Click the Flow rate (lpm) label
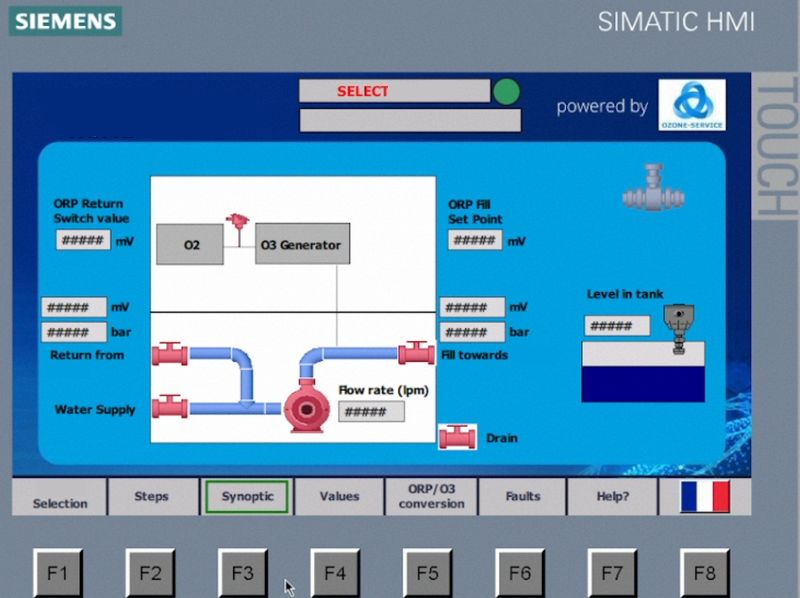 [x=384, y=390]
